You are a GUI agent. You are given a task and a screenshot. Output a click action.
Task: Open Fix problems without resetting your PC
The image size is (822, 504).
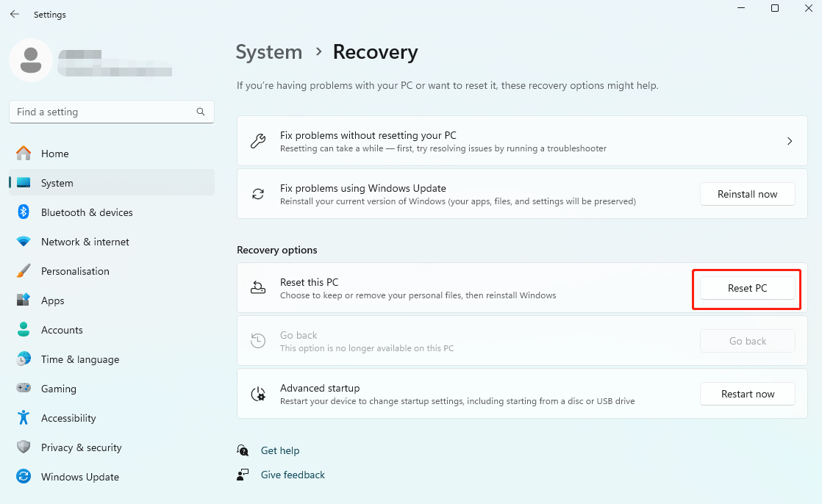click(522, 141)
